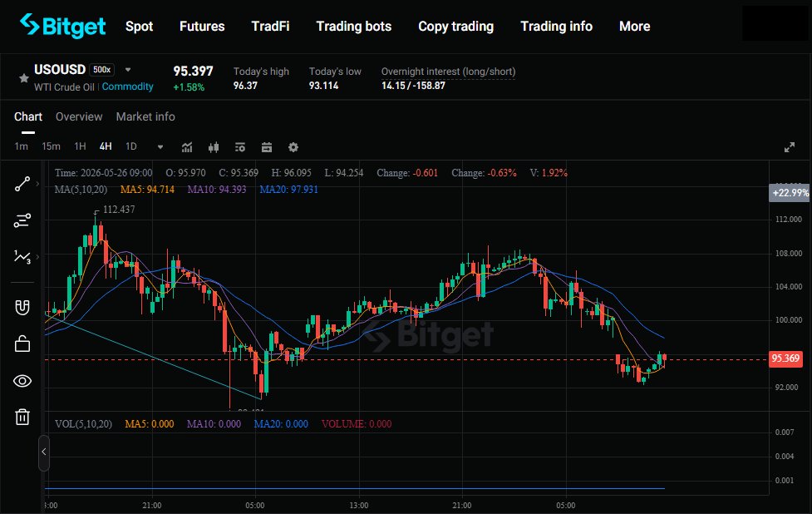812x514 pixels.
Task: Click the +22.99% price axis label
Action: pyautogui.click(x=790, y=193)
